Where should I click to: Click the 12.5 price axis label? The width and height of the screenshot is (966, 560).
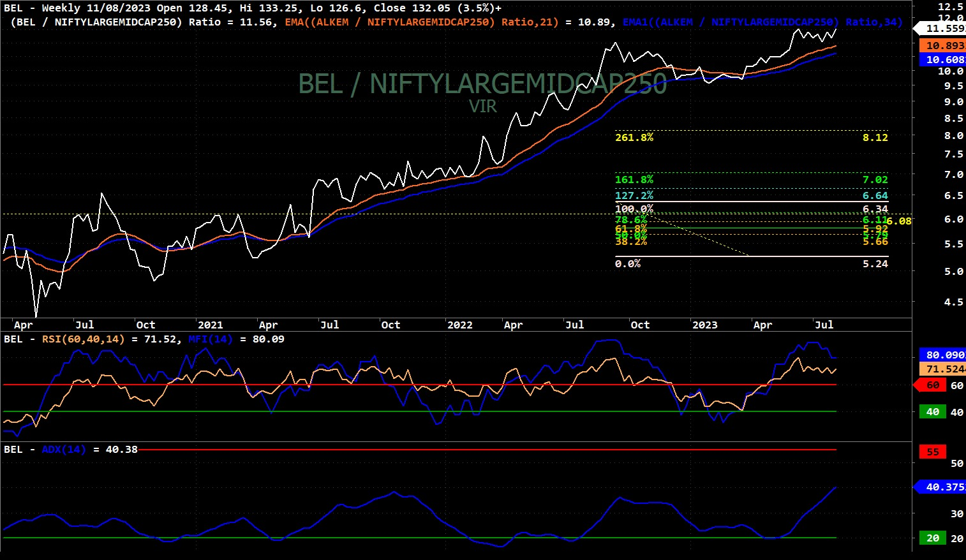[x=951, y=6]
